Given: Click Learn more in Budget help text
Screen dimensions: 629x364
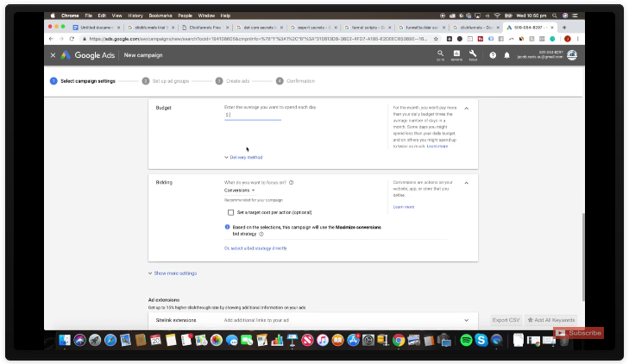Looking at the screenshot, I should tap(437, 147).
